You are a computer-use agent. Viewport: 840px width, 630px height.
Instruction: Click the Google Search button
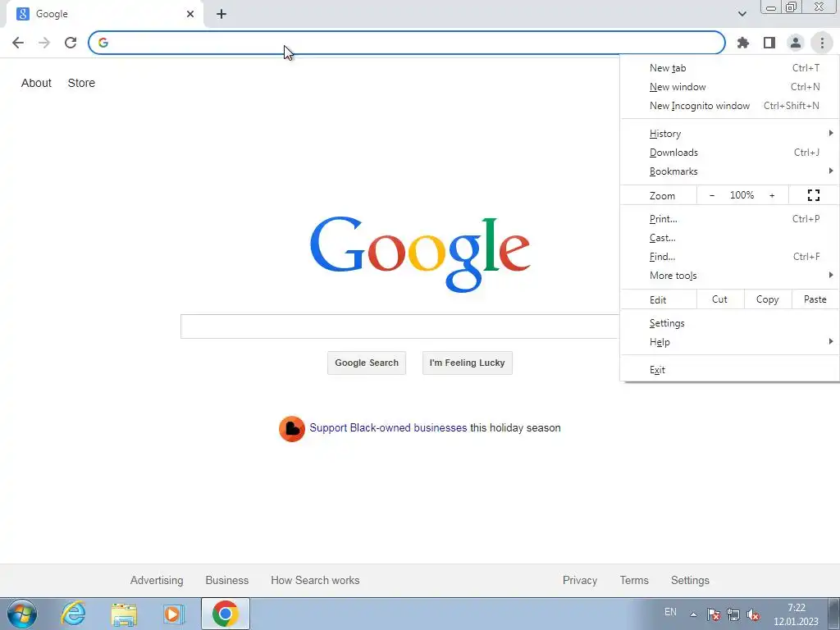367,363
